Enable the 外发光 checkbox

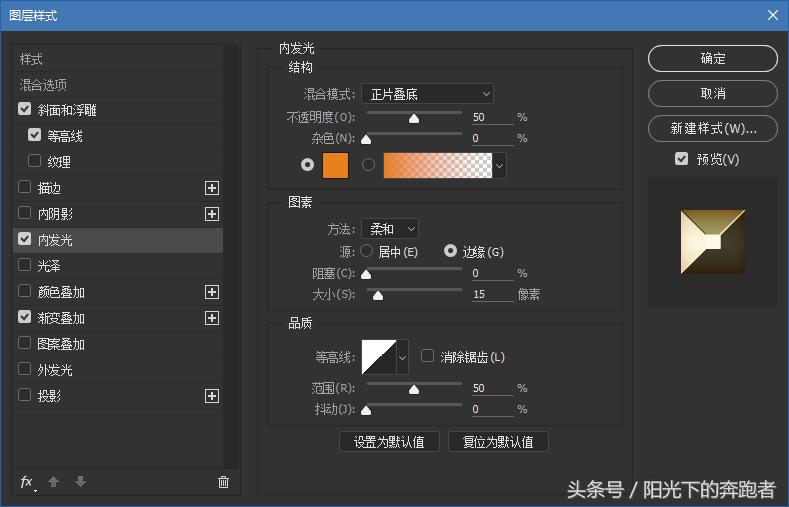(25, 370)
